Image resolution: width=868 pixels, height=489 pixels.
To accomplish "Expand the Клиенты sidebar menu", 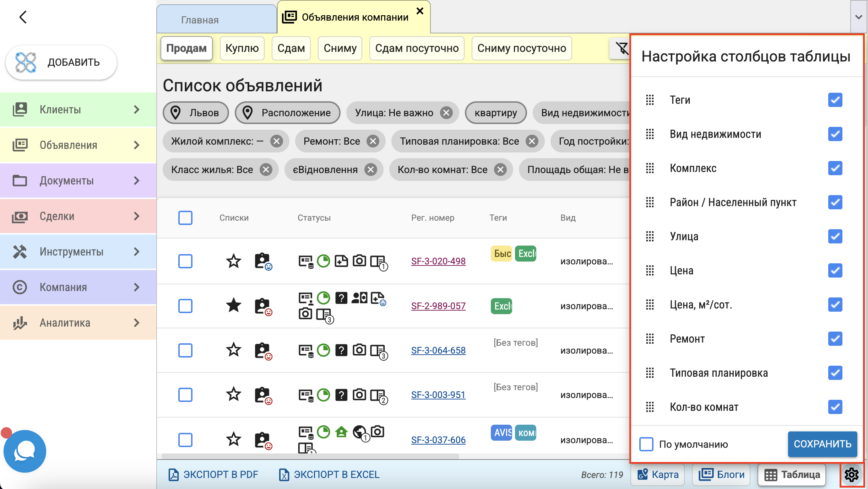I will (78, 109).
